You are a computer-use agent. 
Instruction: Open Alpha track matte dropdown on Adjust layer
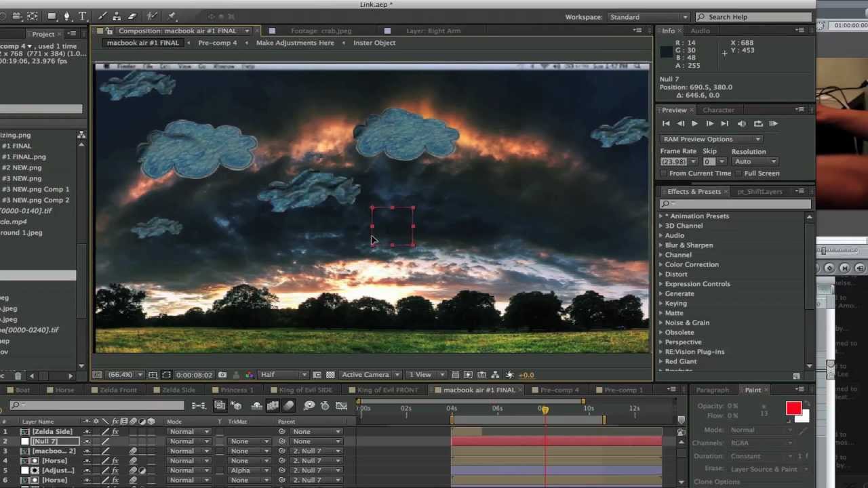(x=250, y=470)
